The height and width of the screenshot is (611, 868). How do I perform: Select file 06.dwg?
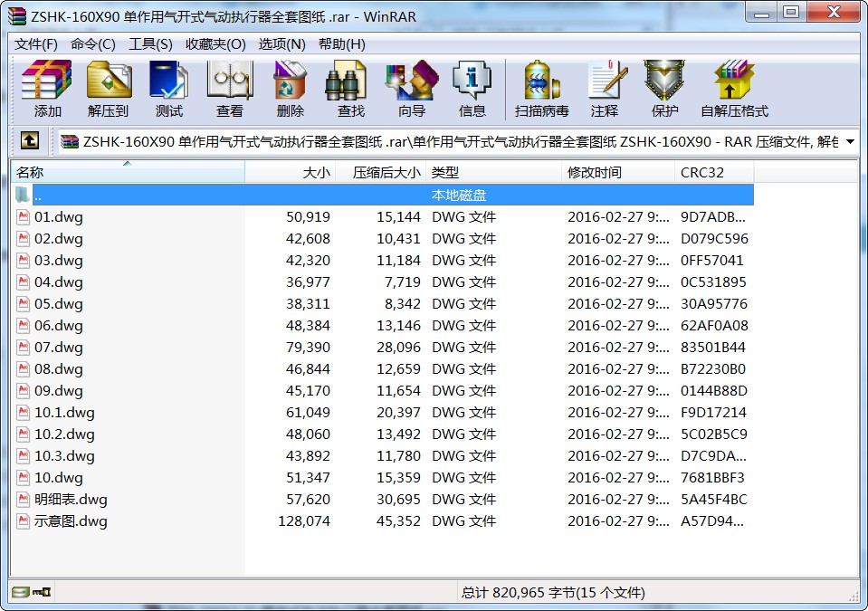coord(59,326)
